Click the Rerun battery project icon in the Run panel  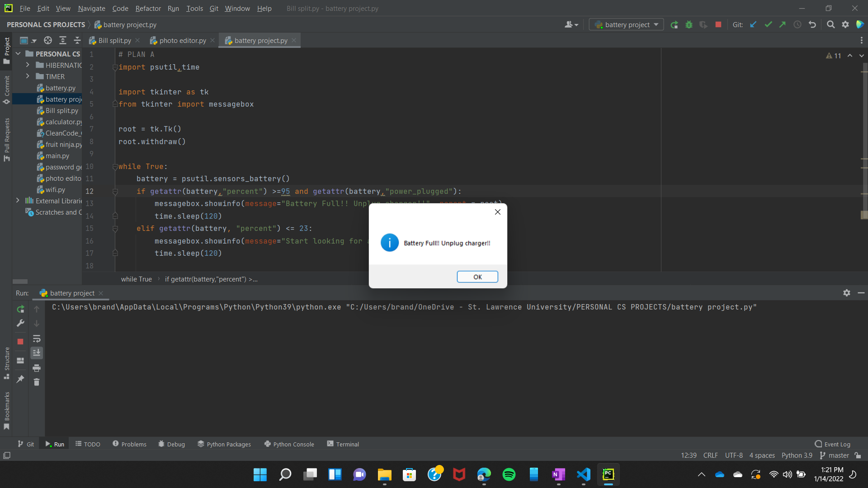coord(20,309)
